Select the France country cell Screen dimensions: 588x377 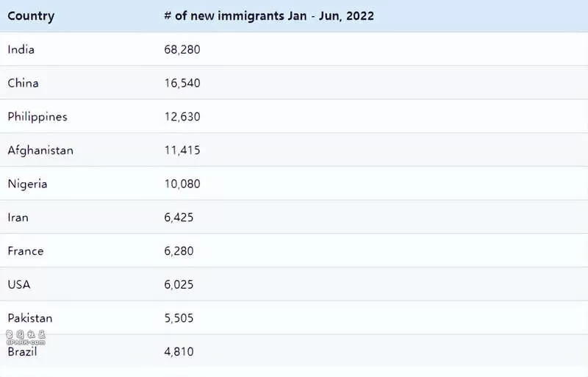(x=26, y=251)
